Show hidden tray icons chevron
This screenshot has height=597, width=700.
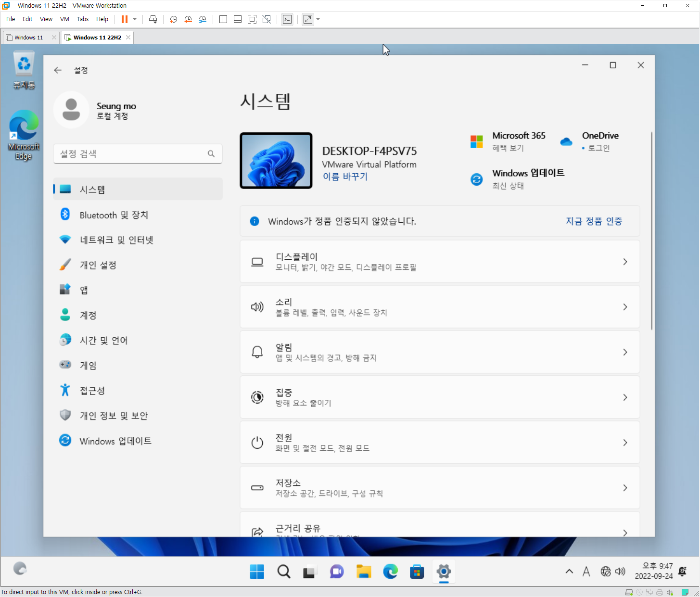coord(569,572)
